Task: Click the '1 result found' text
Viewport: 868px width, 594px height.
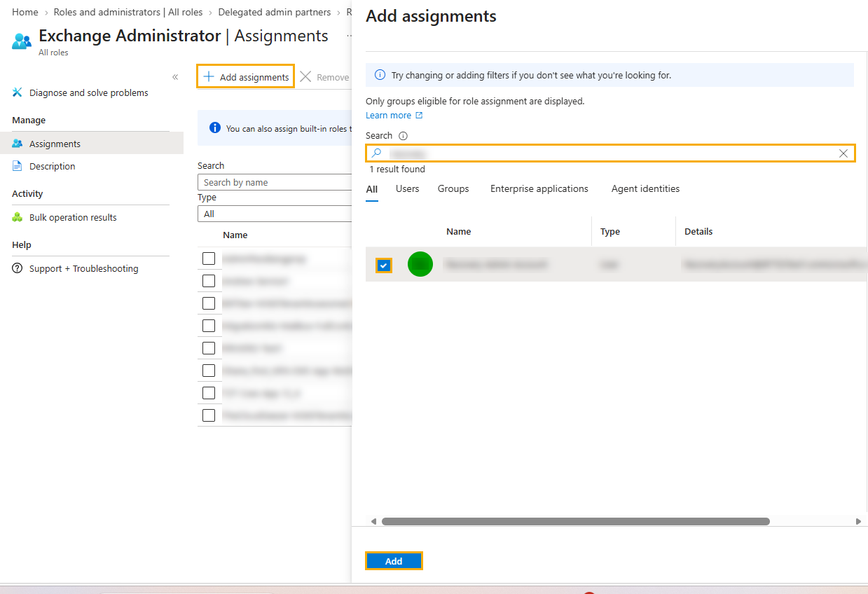Action: [x=397, y=169]
